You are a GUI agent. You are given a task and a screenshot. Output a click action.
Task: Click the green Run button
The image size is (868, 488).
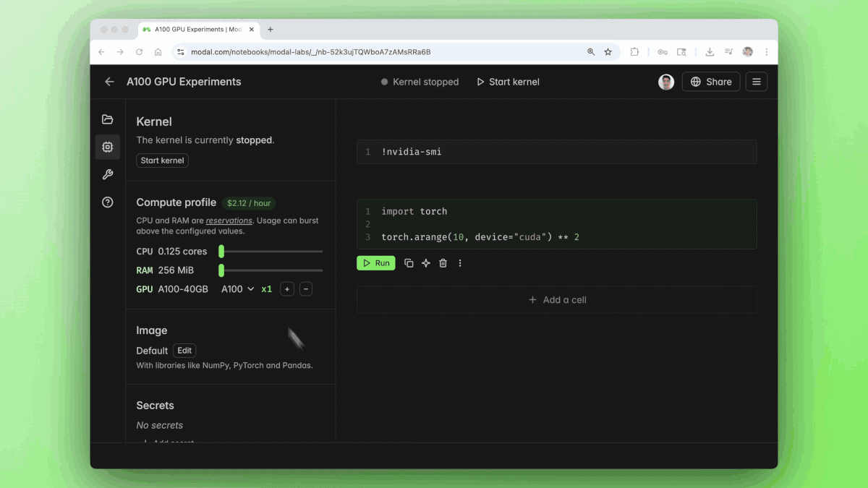375,263
